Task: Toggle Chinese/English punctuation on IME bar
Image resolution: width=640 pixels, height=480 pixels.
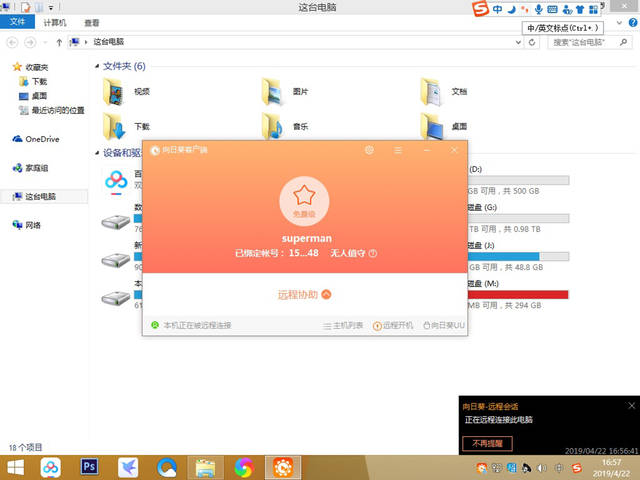Action: (524, 9)
